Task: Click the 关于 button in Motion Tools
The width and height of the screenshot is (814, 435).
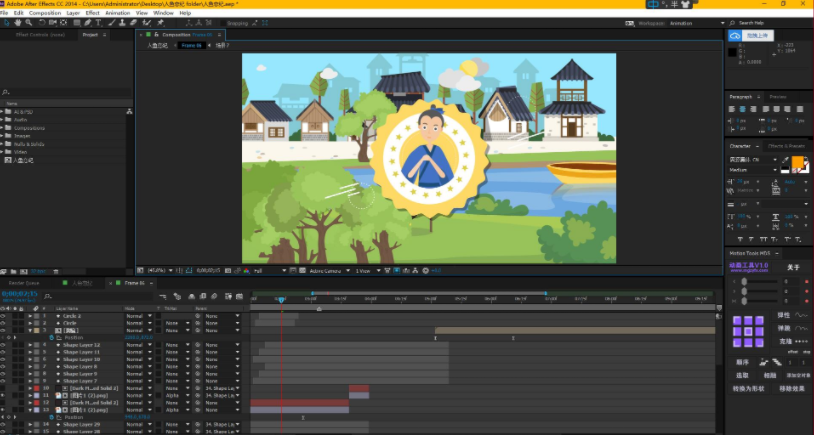Action: coord(792,267)
